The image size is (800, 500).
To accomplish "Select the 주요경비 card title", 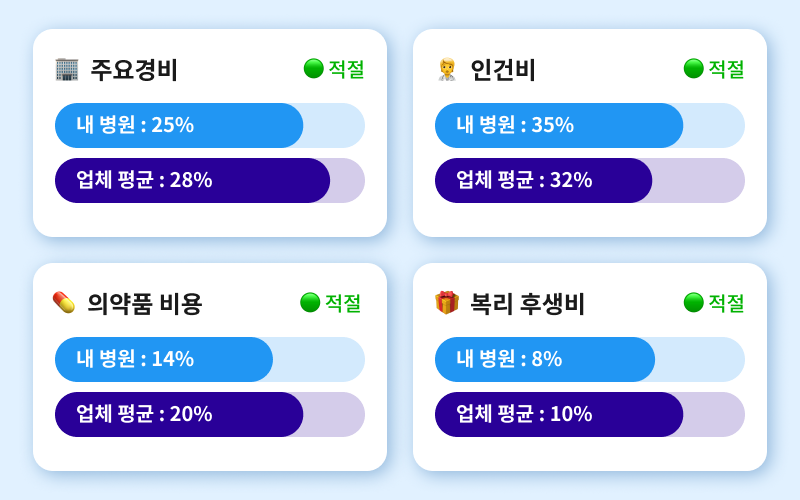I will (134, 70).
